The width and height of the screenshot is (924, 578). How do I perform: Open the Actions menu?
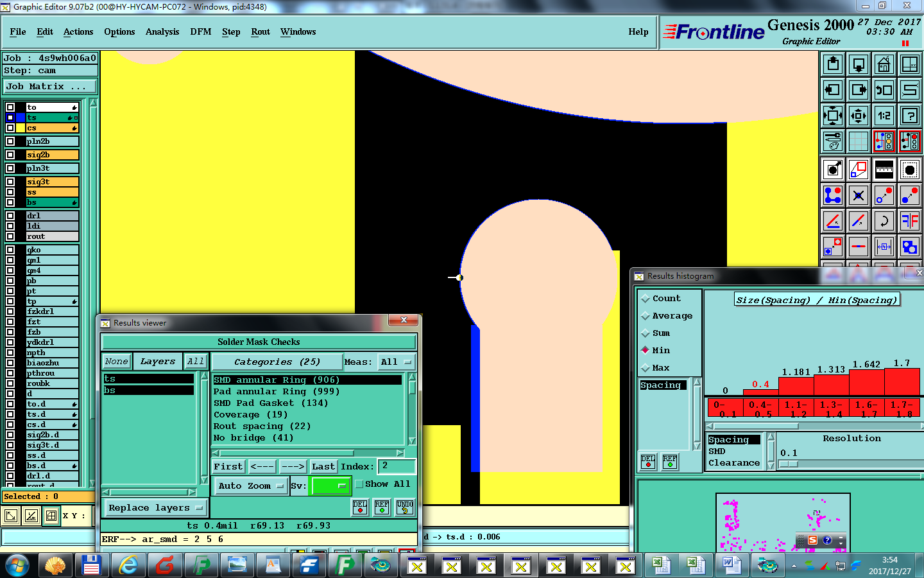pyautogui.click(x=78, y=31)
